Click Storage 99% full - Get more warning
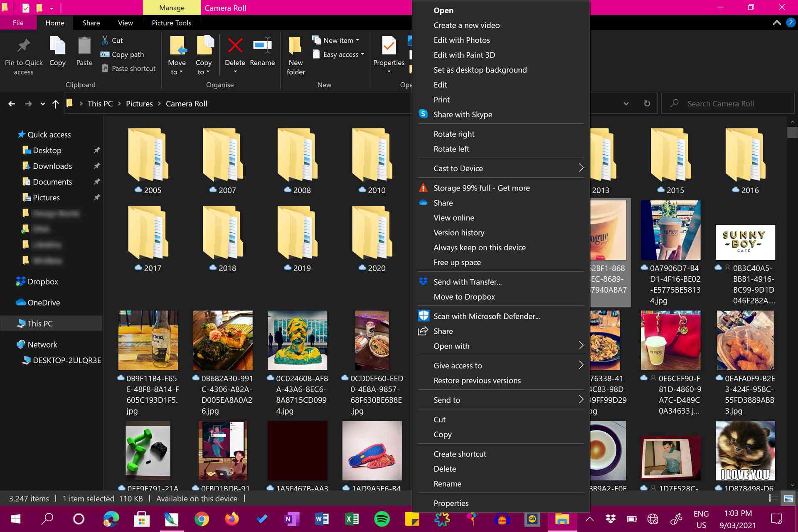 482,187
